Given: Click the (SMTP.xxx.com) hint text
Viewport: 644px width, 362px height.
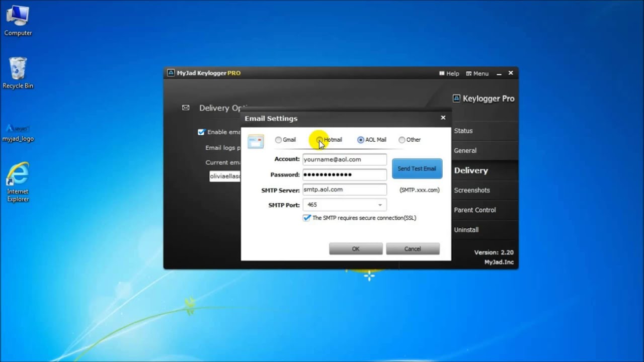Looking at the screenshot, I should click(x=420, y=190).
